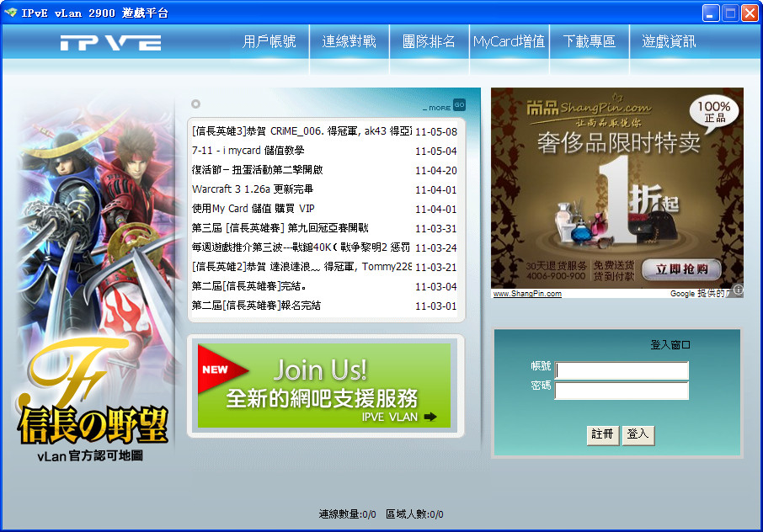Open news '7-11 - i mycard 儲值教學'
Screen dimensions: 763x532
click(248, 151)
